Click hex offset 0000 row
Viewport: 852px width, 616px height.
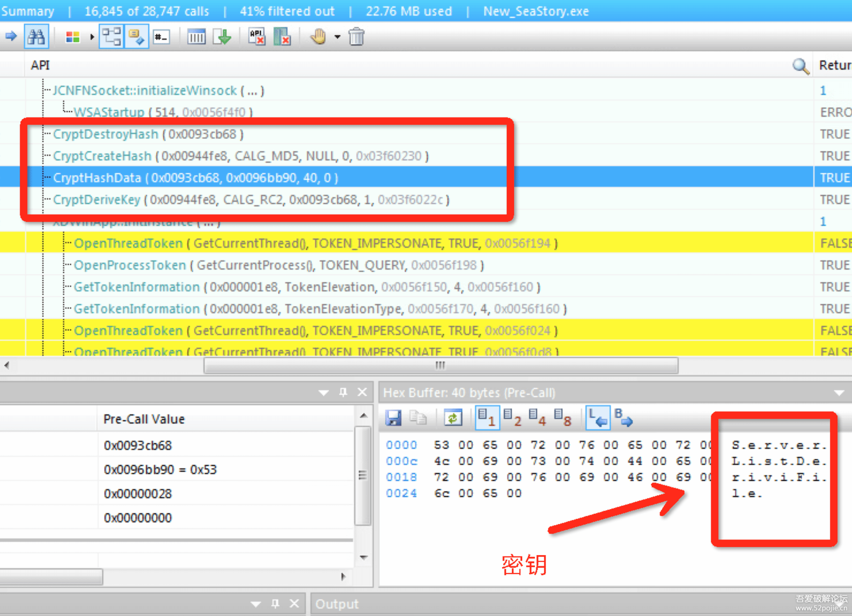(402, 445)
